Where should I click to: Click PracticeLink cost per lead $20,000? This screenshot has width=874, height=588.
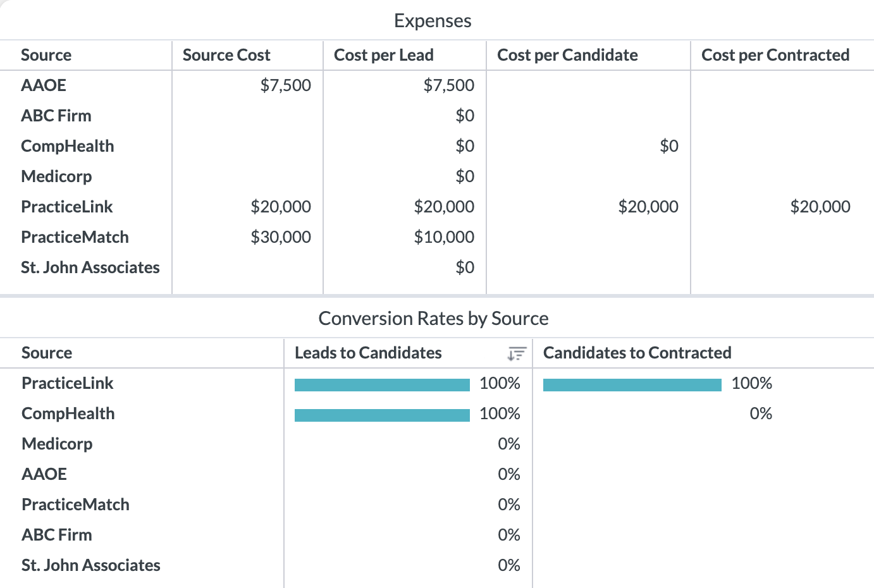click(444, 207)
